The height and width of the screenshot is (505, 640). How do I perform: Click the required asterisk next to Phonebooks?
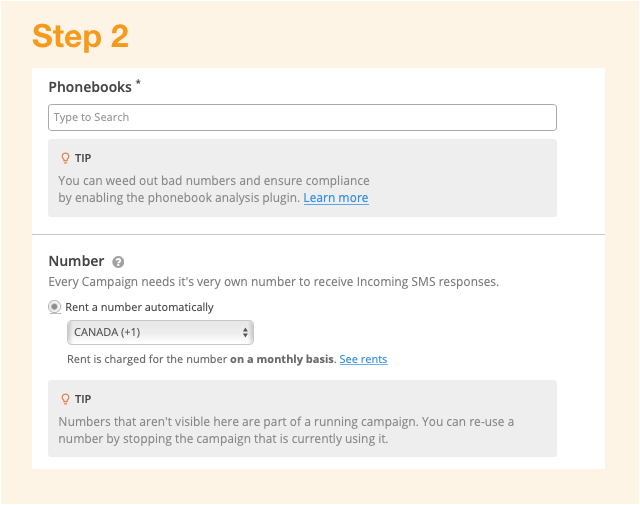point(138,83)
